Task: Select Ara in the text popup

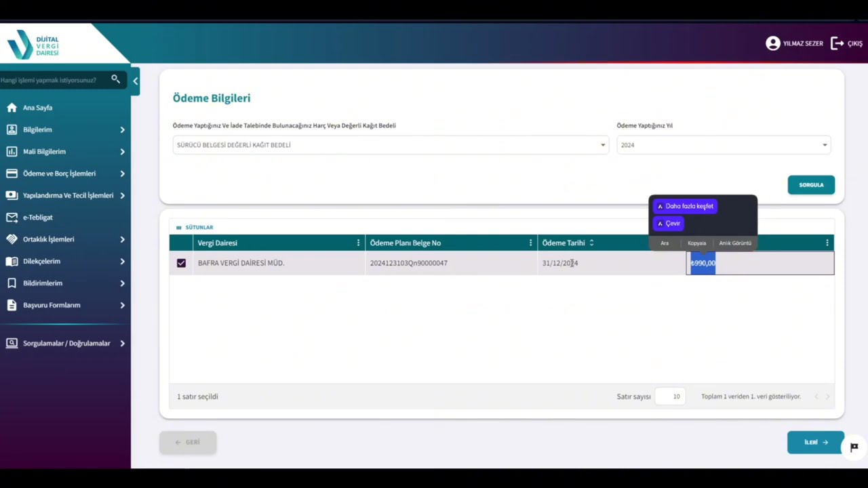Action: tap(665, 243)
